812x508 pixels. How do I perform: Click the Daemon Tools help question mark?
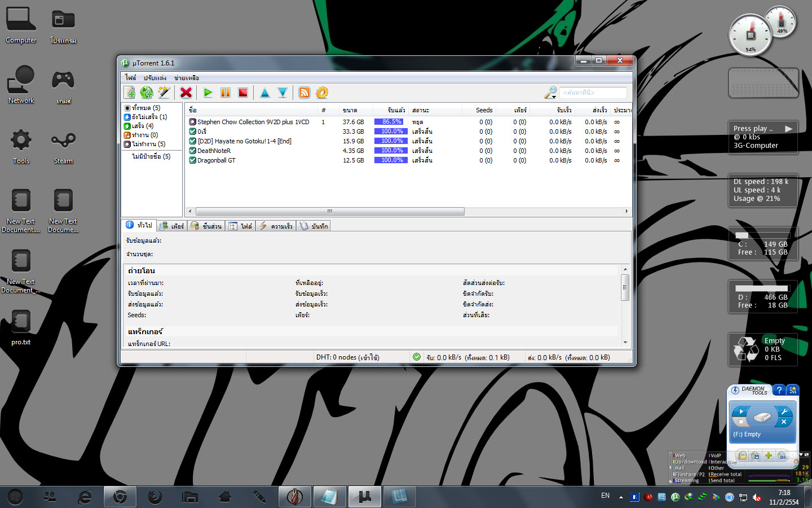point(779,390)
